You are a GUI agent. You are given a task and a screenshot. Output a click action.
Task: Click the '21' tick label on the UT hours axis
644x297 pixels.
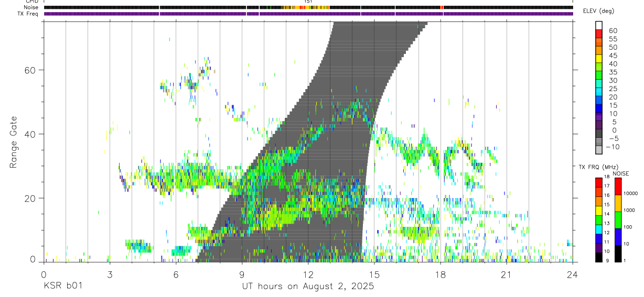[x=506, y=274]
